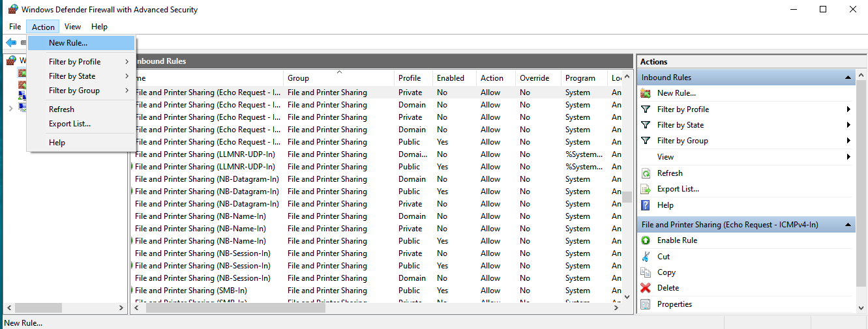Viewport: 868px width, 329px height.
Task: Click the left tree pane scroll-right arrow
Action: pos(121,308)
